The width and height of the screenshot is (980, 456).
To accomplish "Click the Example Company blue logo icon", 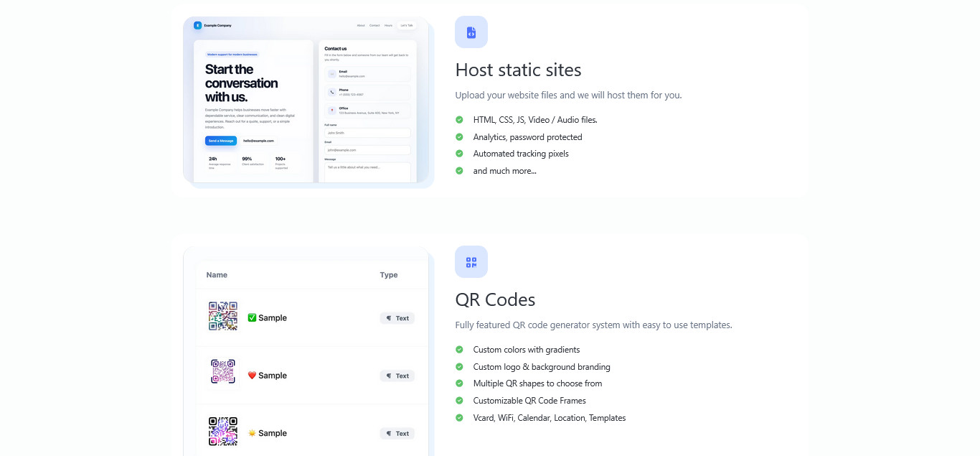I will [x=197, y=25].
